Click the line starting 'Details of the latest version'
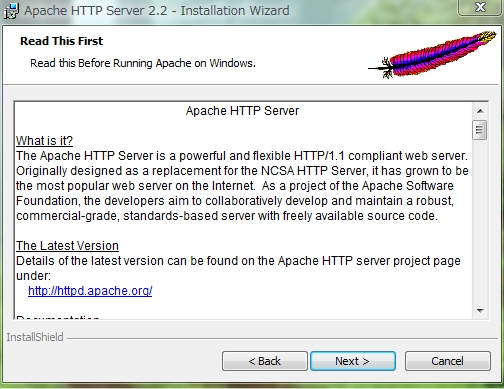The height and width of the screenshot is (389, 504). pyautogui.click(x=238, y=261)
